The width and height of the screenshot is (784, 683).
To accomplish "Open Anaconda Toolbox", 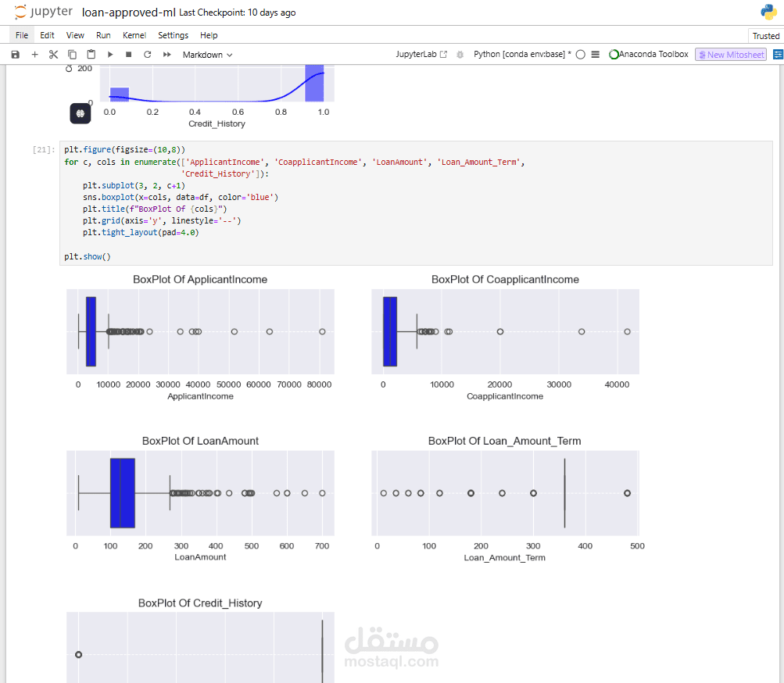I will (x=649, y=54).
